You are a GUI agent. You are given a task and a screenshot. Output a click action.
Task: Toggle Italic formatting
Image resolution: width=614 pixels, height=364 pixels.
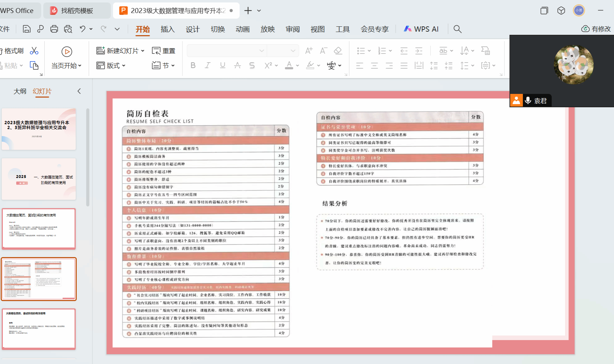click(x=208, y=65)
